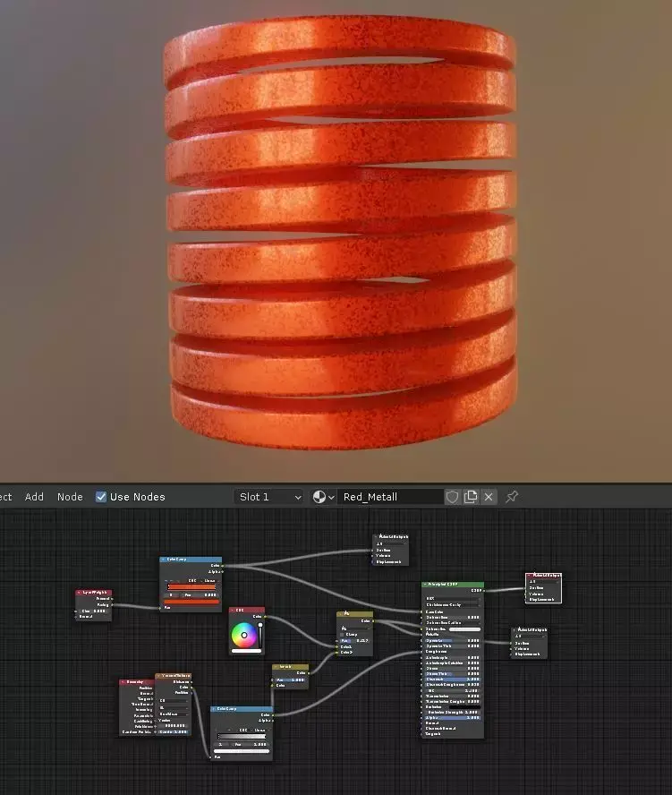672x795 pixels.
Task: Open the Node menu
Action: point(70,497)
